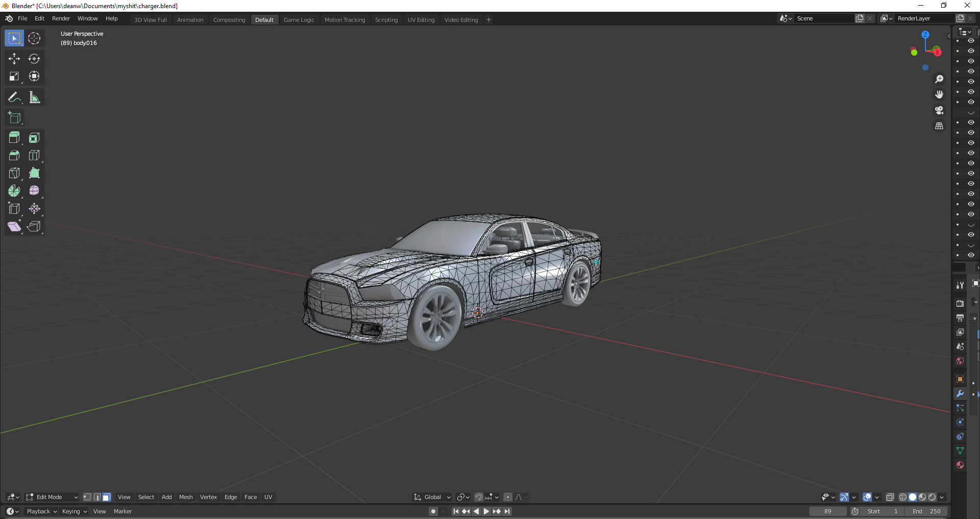Select the Knife tool
The image size is (980, 519).
[14, 173]
